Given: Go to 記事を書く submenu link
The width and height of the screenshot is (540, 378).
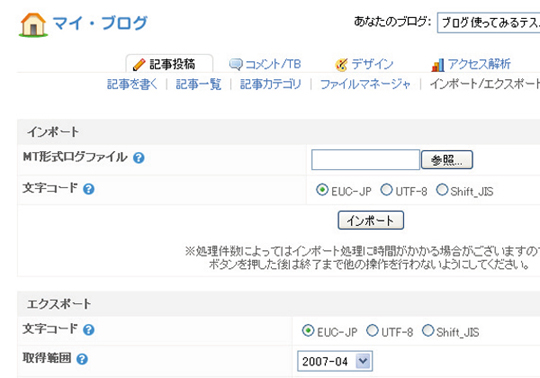Looking at the screenshot, I should pos(132,84).
